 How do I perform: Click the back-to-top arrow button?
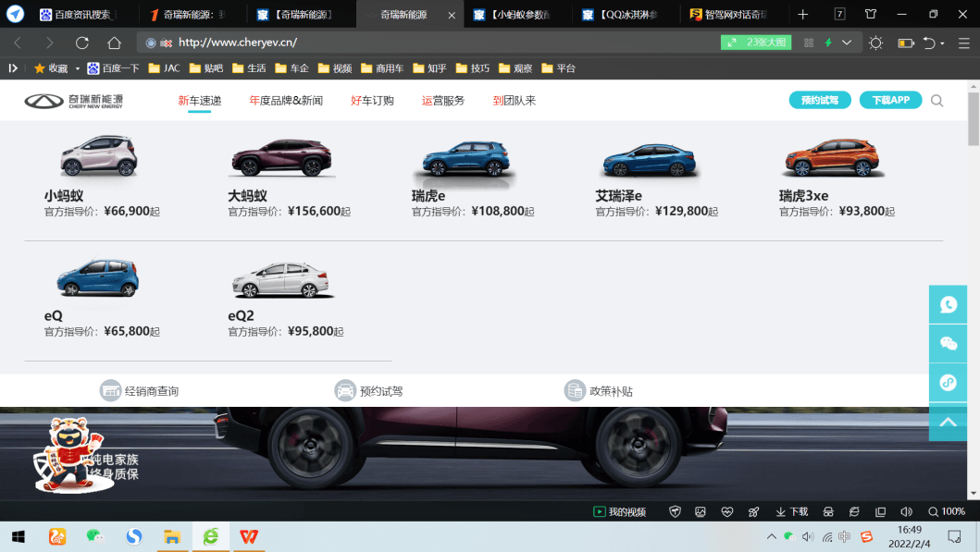tap(949, 423)
